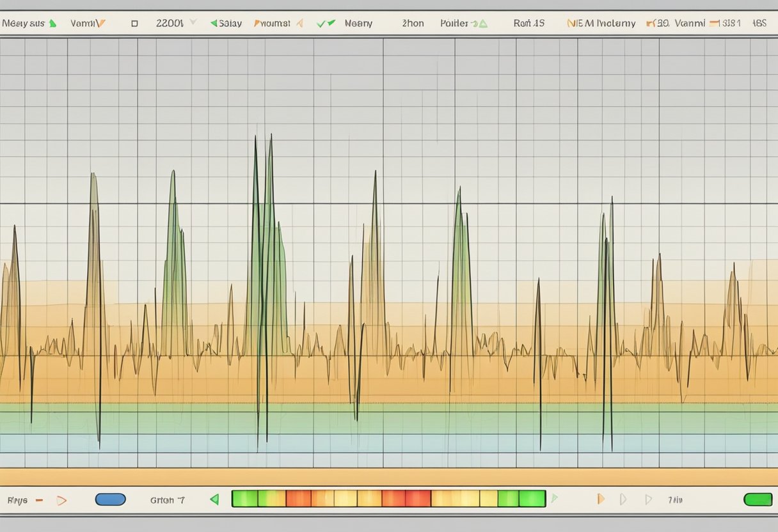This screenshot has width=778, height=532.
Task: Click the small square icon before '2200'
Action: click(x=134, y=23)
